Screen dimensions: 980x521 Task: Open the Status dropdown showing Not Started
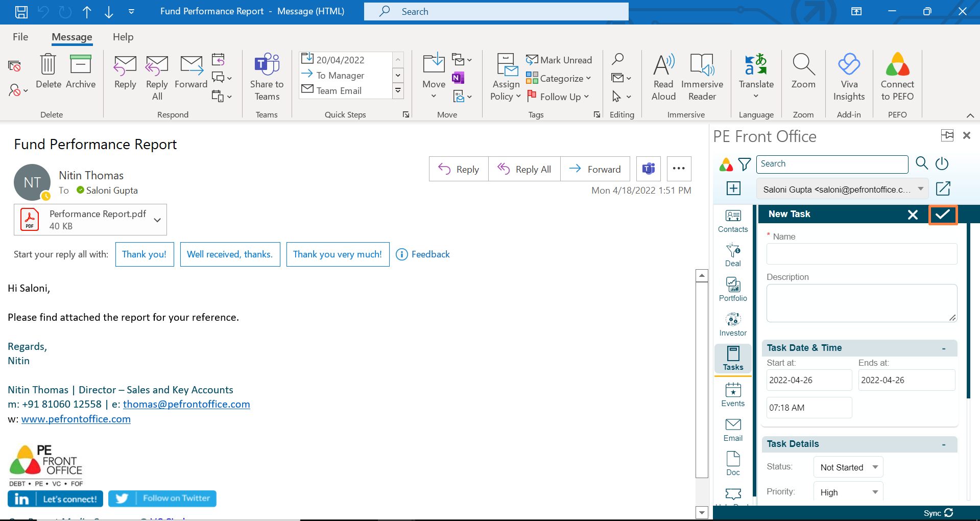tap(848, 467)
